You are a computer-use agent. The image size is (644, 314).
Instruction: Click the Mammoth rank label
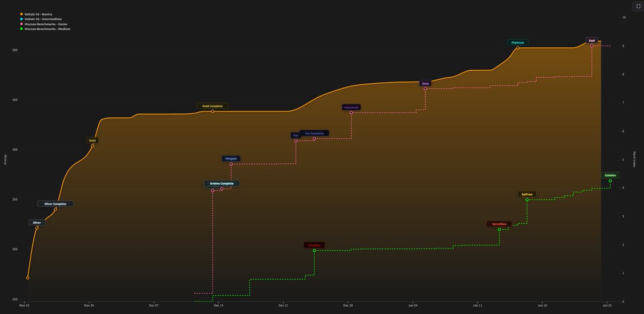pos(352,107)
